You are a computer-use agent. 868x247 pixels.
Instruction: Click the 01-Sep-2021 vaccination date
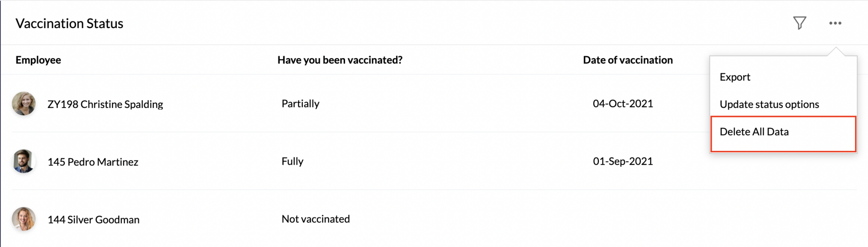pos(623,161)
